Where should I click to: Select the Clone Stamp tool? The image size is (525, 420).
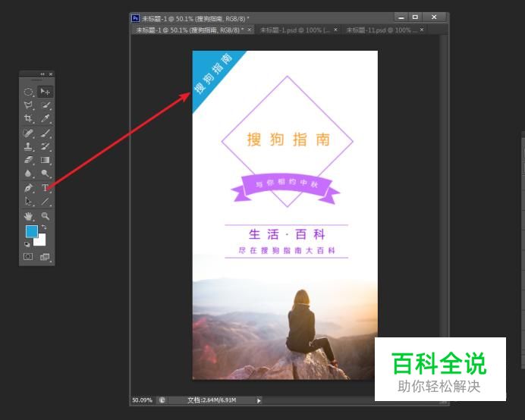click(x=29, y=146)
